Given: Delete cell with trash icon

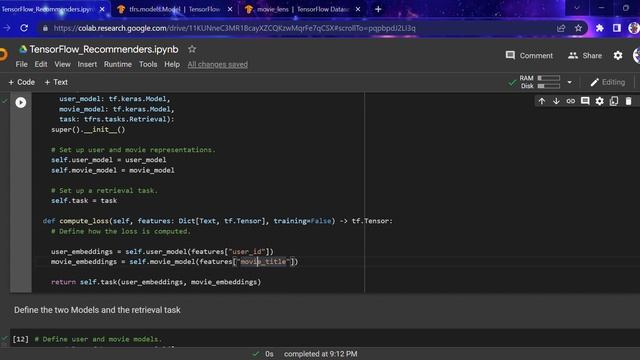Looking at the screenshot, I should 628,101.
